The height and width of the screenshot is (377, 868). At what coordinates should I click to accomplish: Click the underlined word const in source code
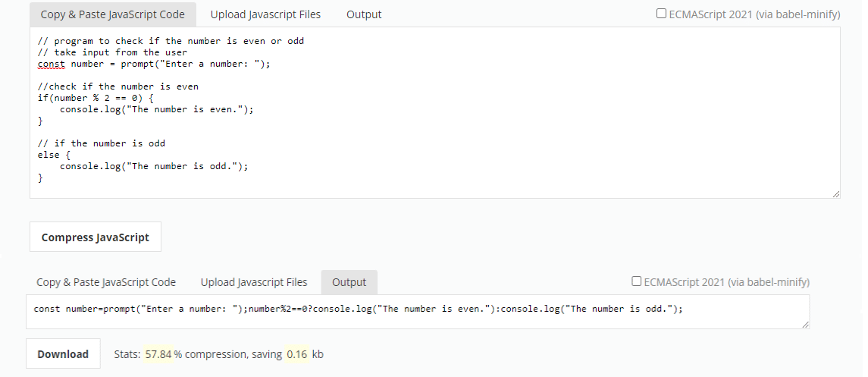tap(52, 64)
